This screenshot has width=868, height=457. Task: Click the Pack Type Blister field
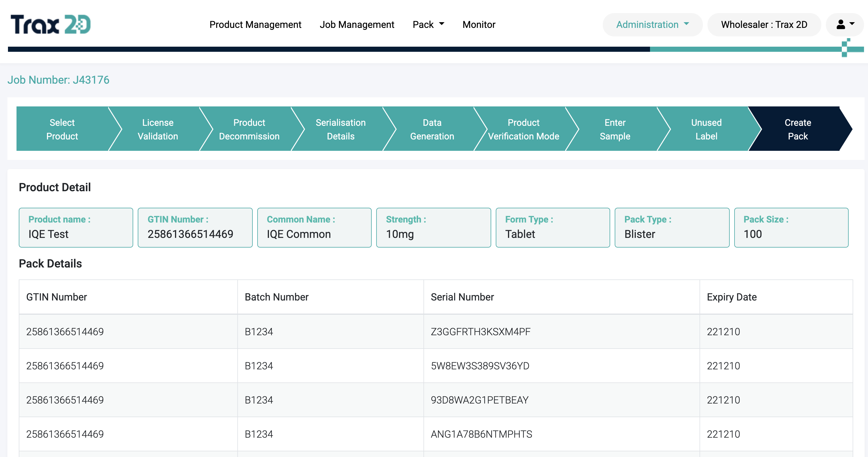pyautogui.click(x=672, y=227)
